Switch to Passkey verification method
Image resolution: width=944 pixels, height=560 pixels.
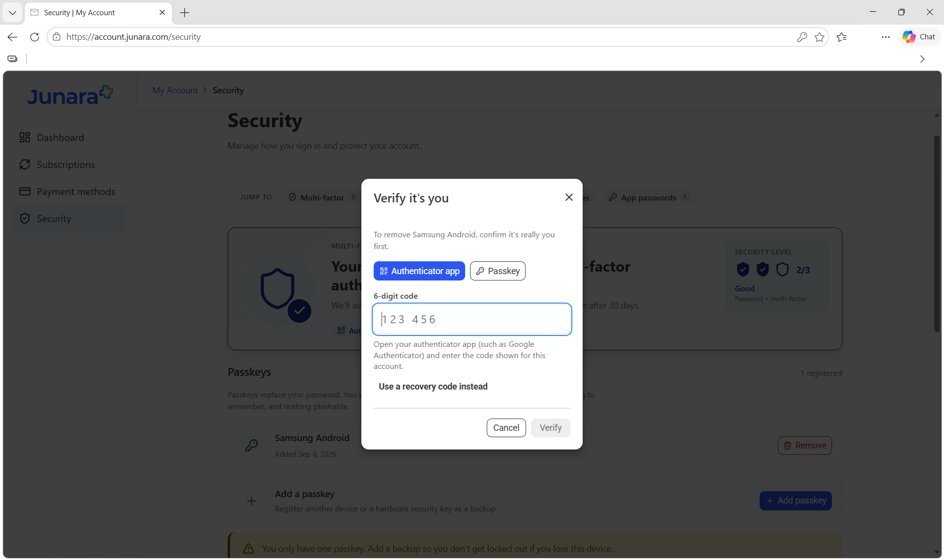tap(498, 271)
